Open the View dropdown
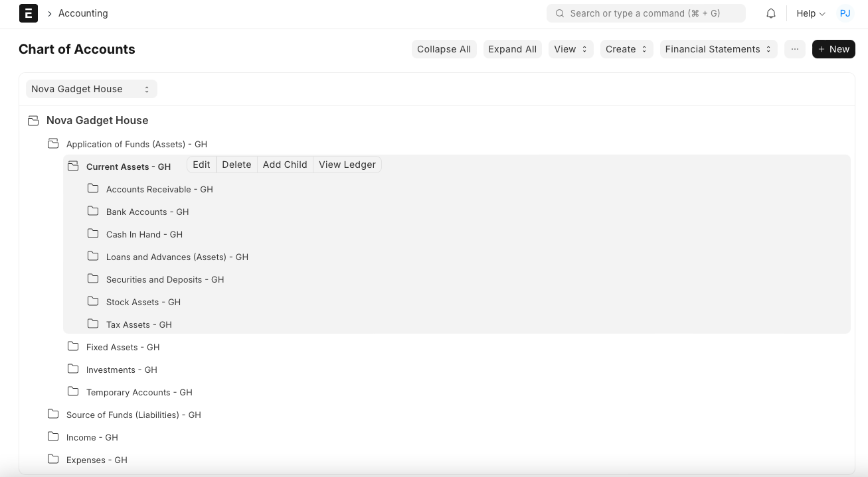This screenshot has height=477, width=868. (x=570, y=49)
